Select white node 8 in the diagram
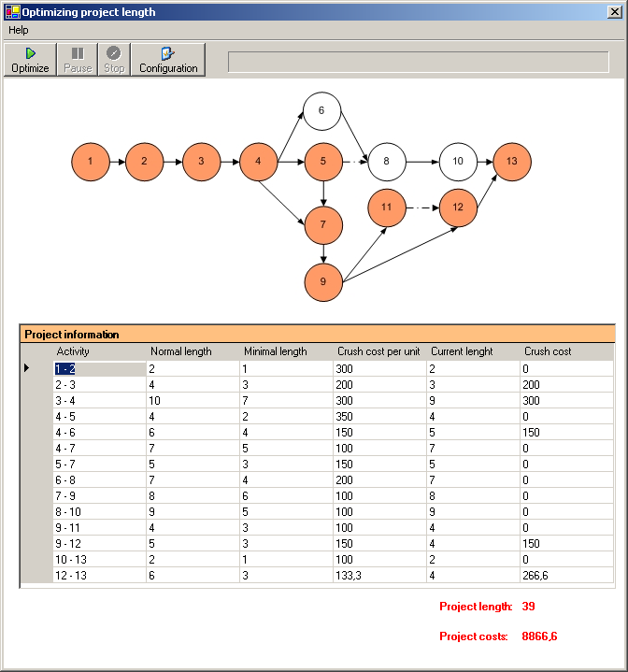628x672 pixels. pos(387,162)
